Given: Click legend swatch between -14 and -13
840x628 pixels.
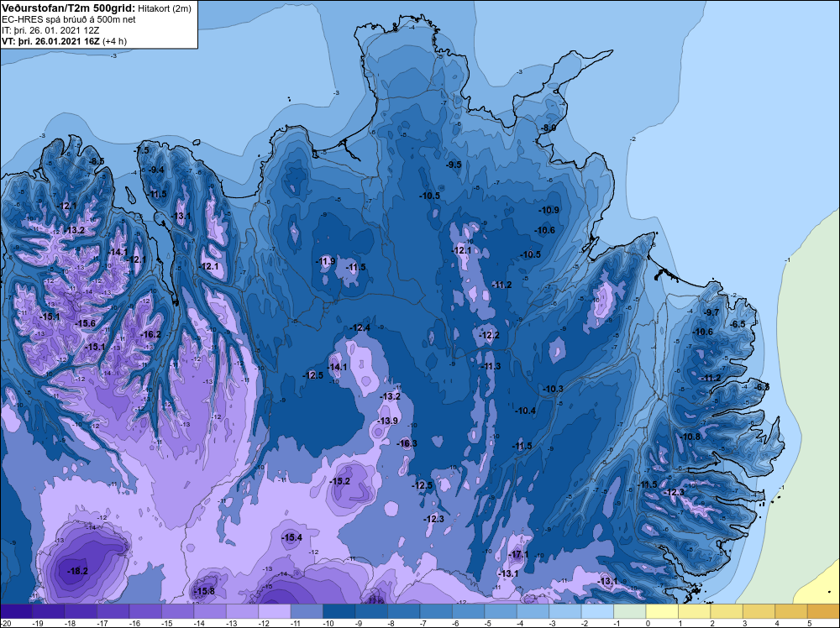Looking at the screenshot, I should tap(210, 611).
